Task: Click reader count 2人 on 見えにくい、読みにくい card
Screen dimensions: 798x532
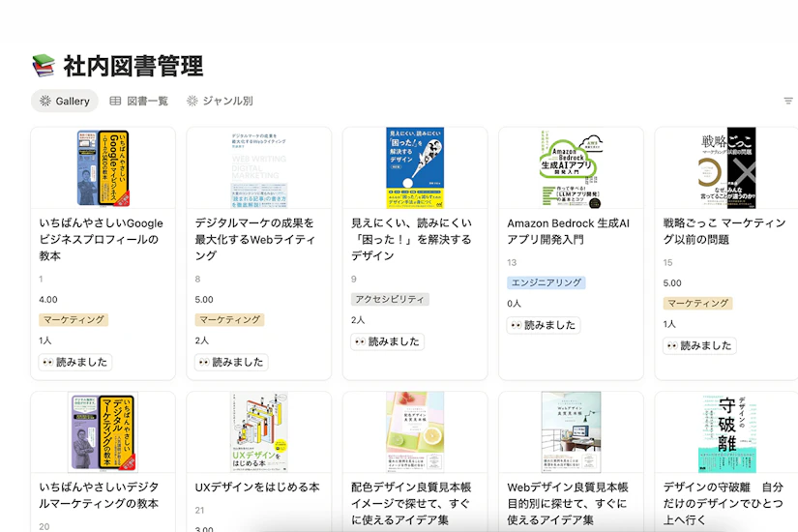Action: coord(358,320)
